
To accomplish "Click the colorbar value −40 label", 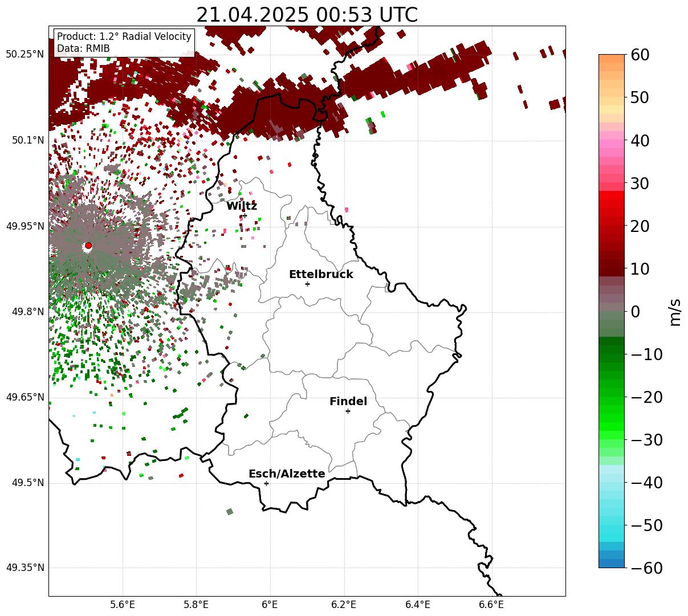I will 646,483.
